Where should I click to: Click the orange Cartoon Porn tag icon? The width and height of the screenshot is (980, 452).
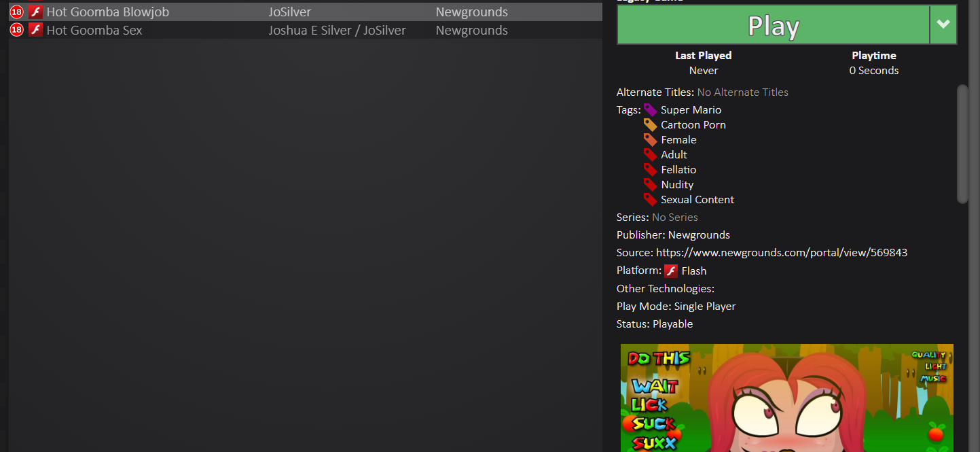point(650,124)
